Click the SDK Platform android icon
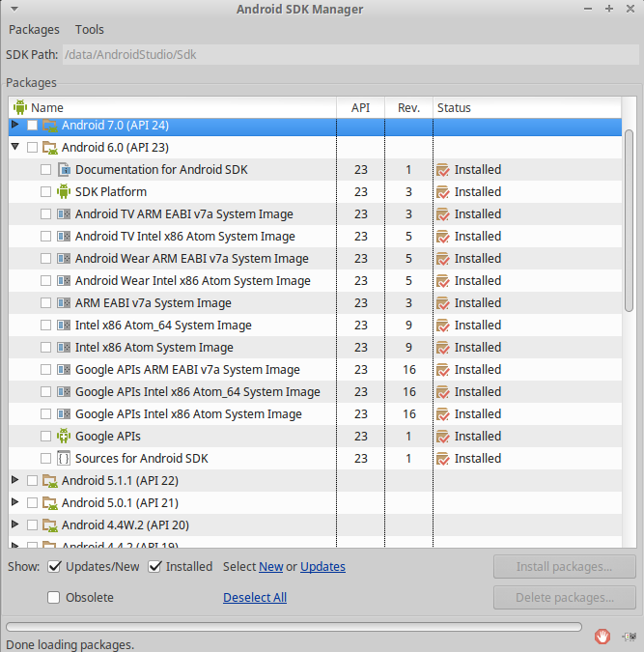Image resolution: width=644 pixels, height=652 pixels. click(x=64, y=191)
